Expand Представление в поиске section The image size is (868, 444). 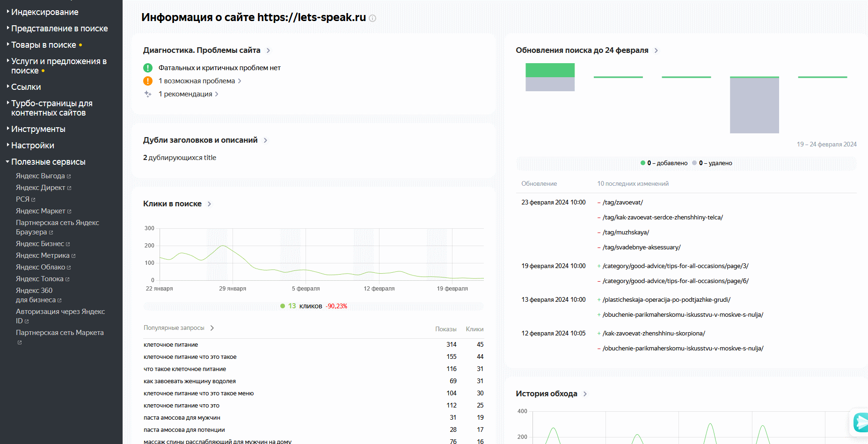(x=59, y=29)
